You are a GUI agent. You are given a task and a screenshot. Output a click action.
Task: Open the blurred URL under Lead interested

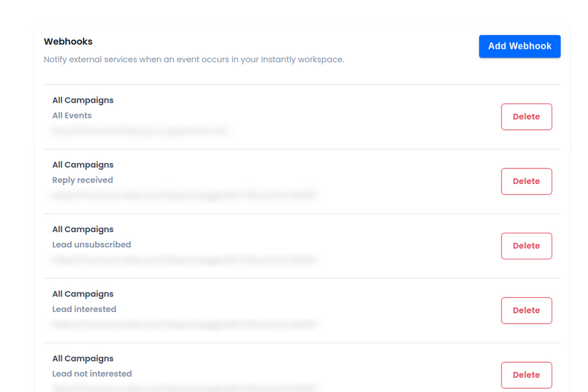184,324
